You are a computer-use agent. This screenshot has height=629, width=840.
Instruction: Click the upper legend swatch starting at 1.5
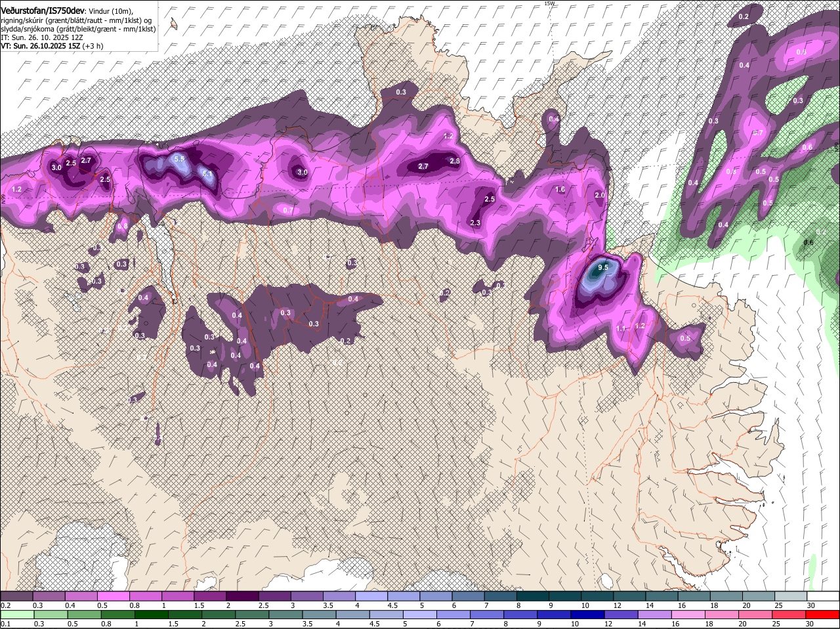tap(210, 596)
